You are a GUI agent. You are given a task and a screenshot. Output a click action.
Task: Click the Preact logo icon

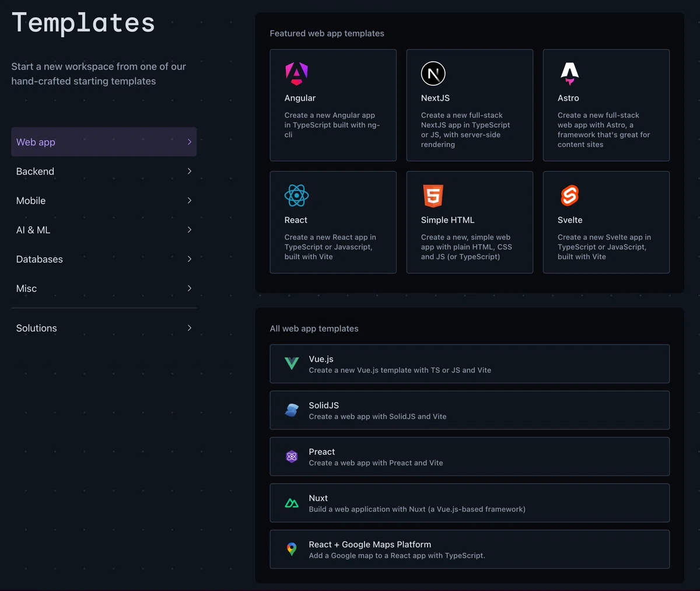click(292, 457)
